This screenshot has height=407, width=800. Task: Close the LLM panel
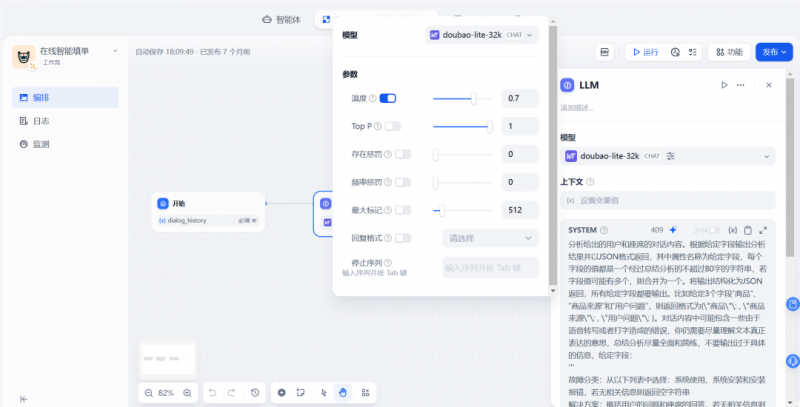[x=768, y=85]
